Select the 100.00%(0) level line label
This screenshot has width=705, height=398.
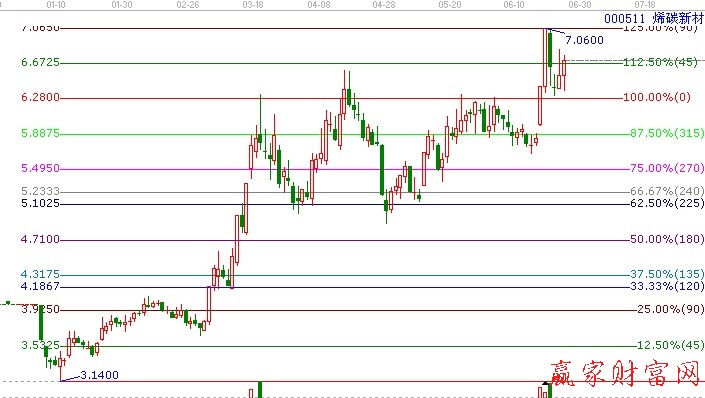tap(656, 97)
